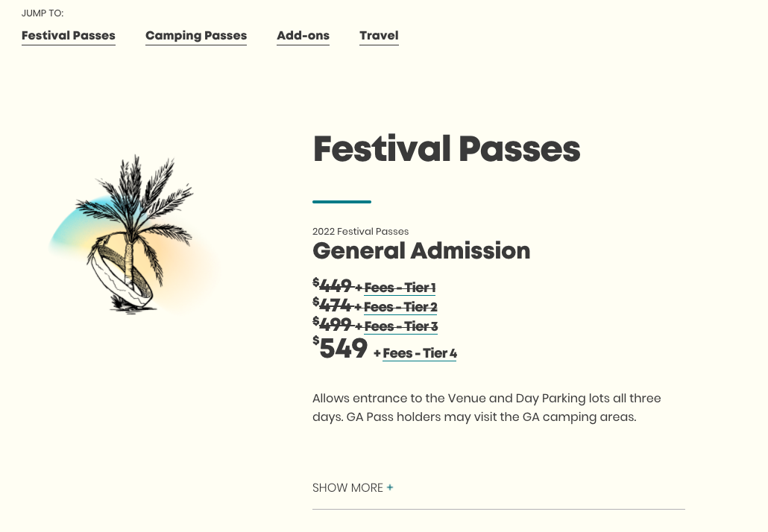Open the Festival Passes navigation link
This screenshot has width=768, height=532.
coord(68,36)
